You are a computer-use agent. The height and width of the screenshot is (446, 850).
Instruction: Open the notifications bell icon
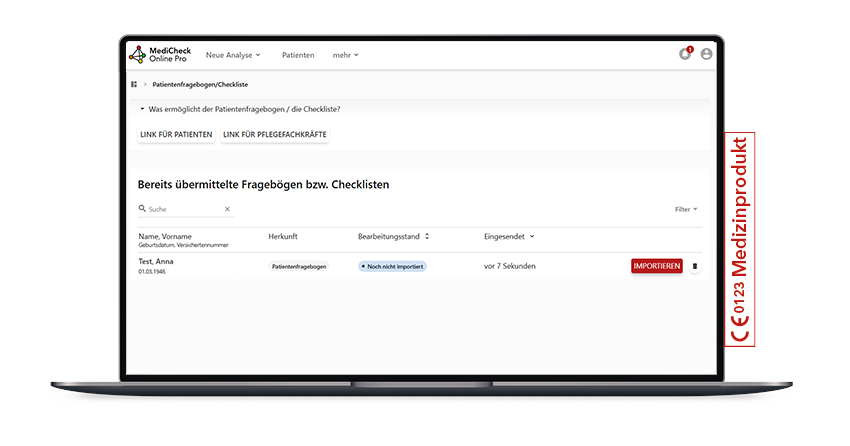point(685,54)
